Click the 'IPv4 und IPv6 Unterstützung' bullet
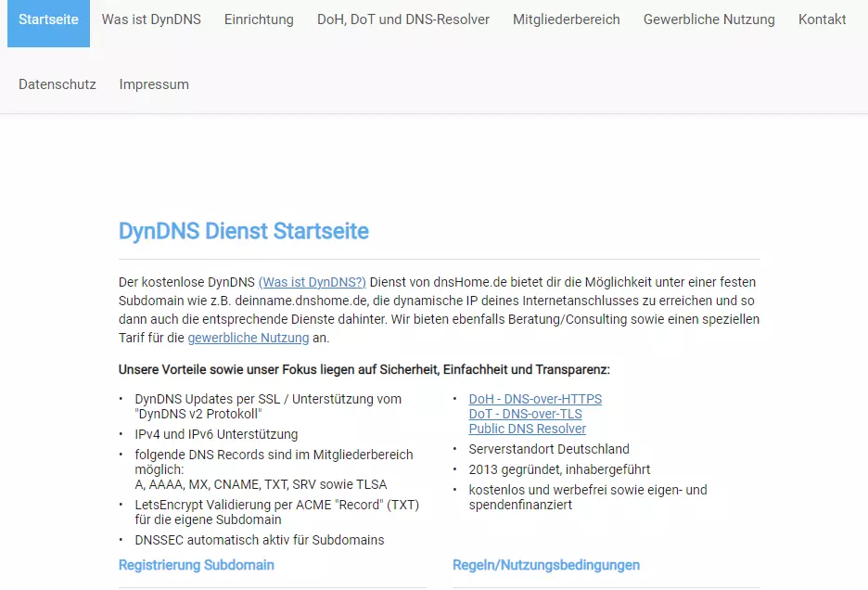The image size is (868, 590). pyautogui.click(x=216, y=434)
